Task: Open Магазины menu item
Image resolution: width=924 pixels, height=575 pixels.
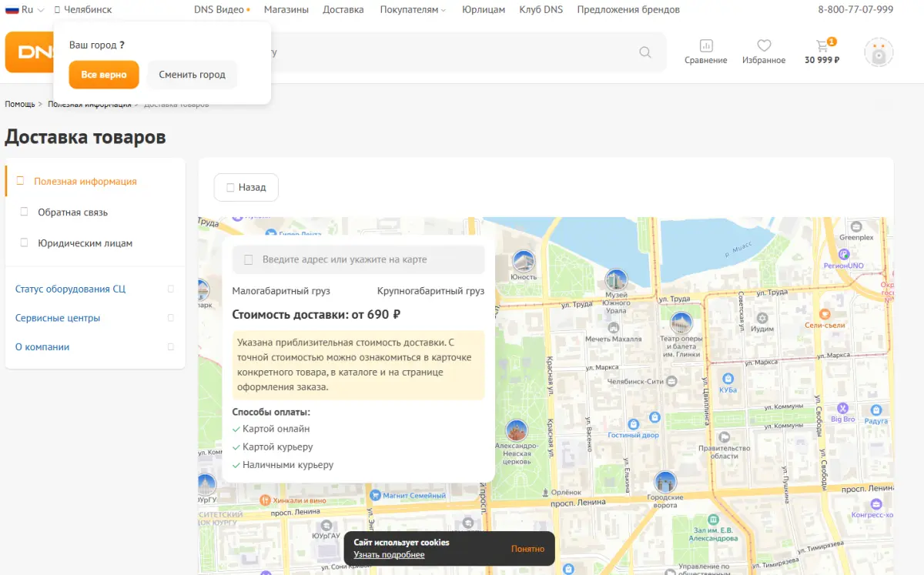Action: point(286,10)
